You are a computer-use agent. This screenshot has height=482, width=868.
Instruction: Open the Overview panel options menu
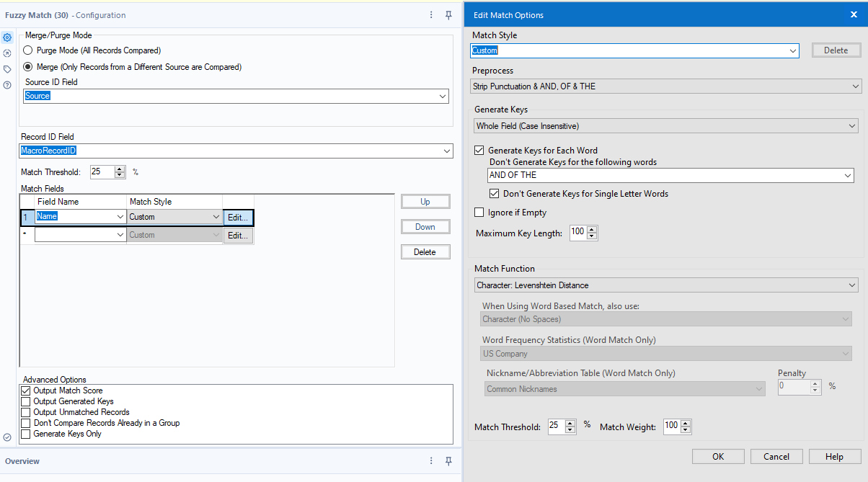coord(431,461)
